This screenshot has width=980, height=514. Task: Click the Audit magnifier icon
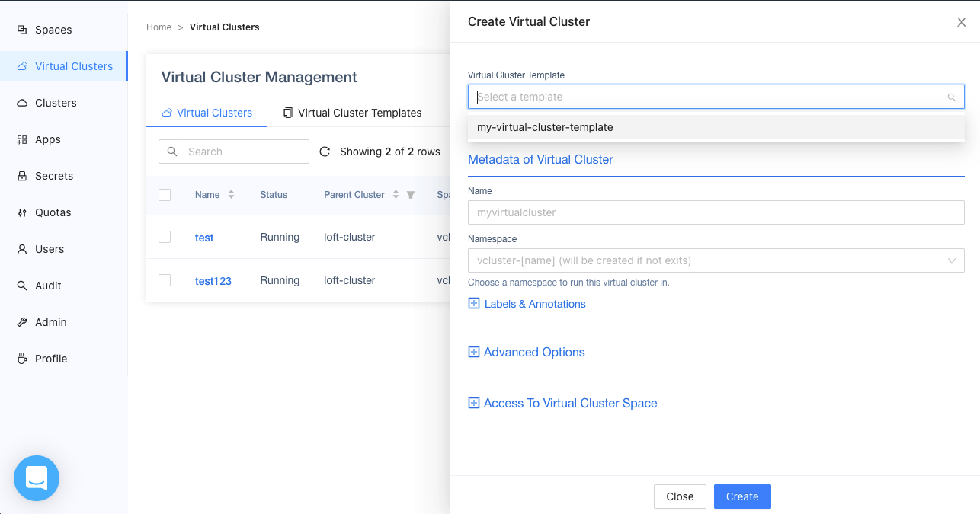click(x=22, y=286)
